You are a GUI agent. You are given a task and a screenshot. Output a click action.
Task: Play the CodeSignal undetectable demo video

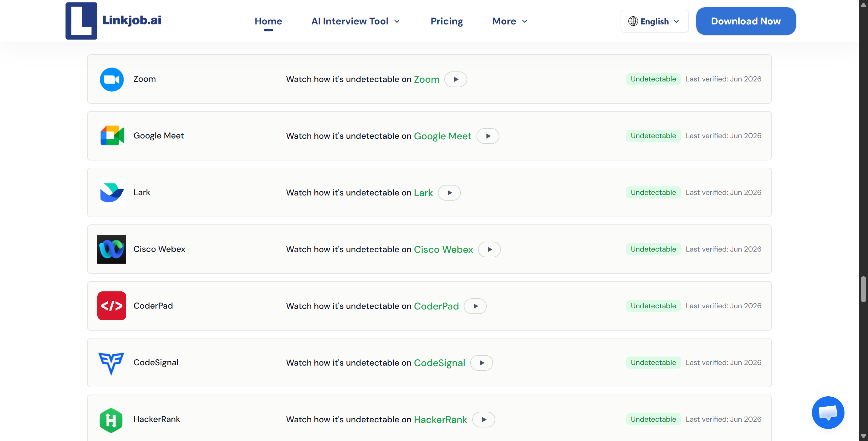pyautogui.click(x=482, y=363)
